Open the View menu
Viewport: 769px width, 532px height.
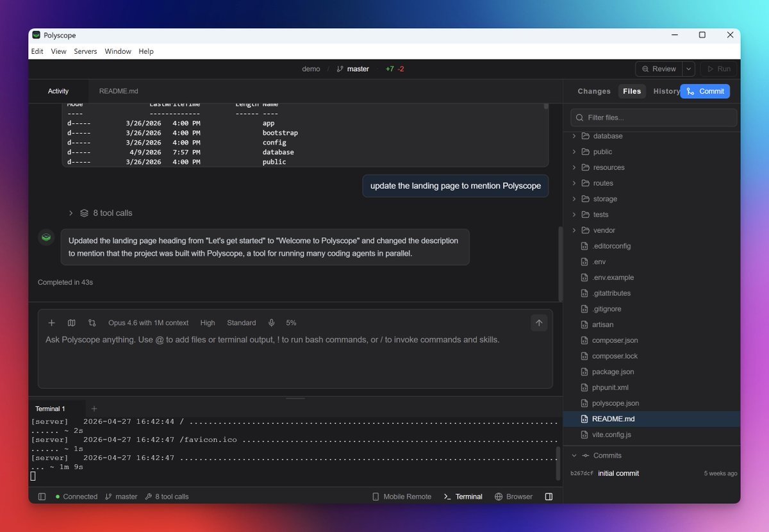[58, 51]
